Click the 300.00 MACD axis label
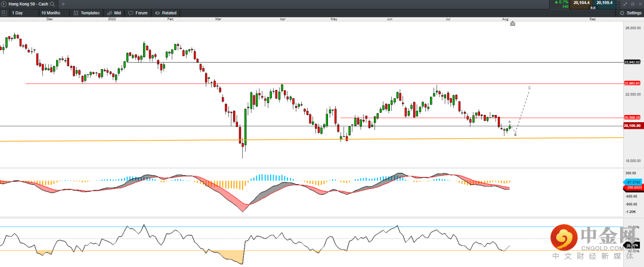 click(x=631, y=173)
